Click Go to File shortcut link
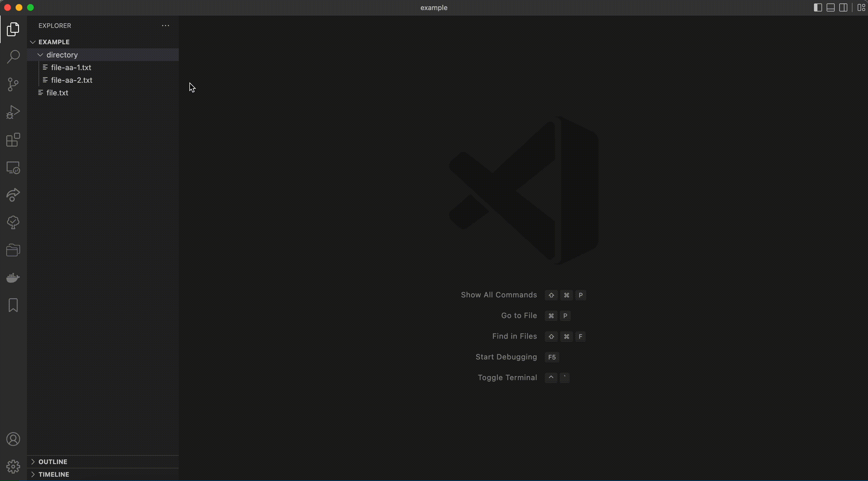Image resolution: width=868 pixels, height=481 pixels. pos(519,315)
